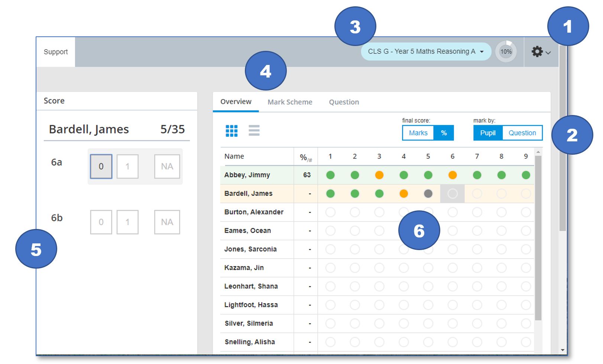Click Abbey Jimmy's orange dot for question 3

click(x=379, y=175)
